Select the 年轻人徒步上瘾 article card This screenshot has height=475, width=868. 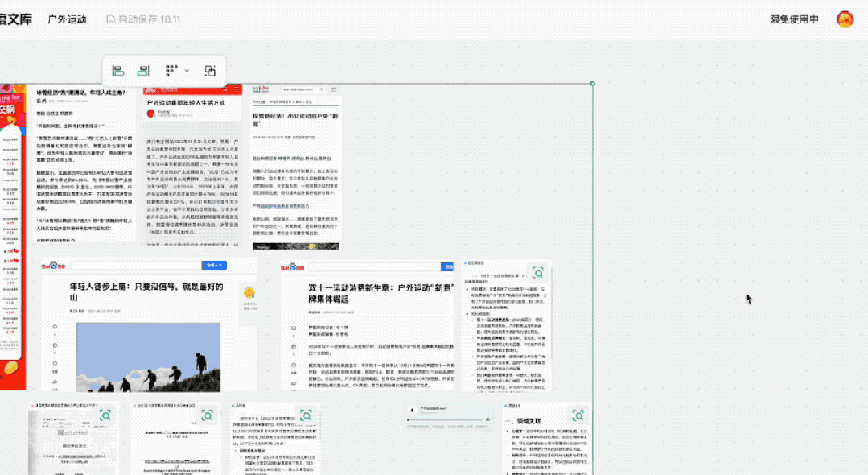(149, 325)
